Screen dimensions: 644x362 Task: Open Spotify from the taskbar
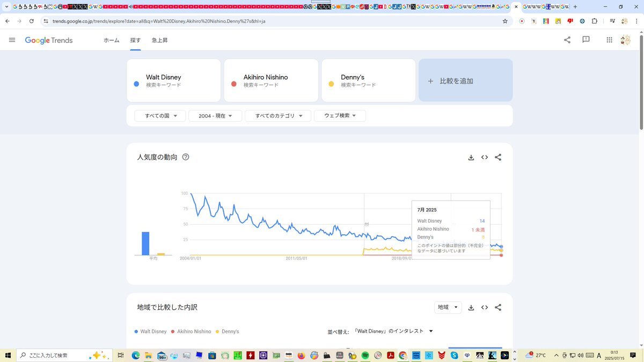365,355
